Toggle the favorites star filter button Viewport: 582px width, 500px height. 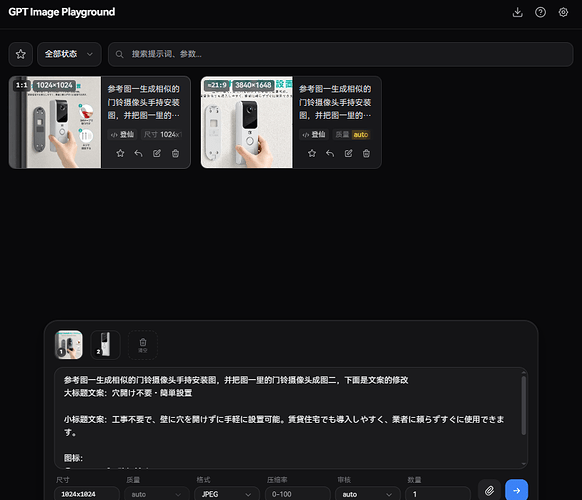pyautogui.click(x=21, y=54)
